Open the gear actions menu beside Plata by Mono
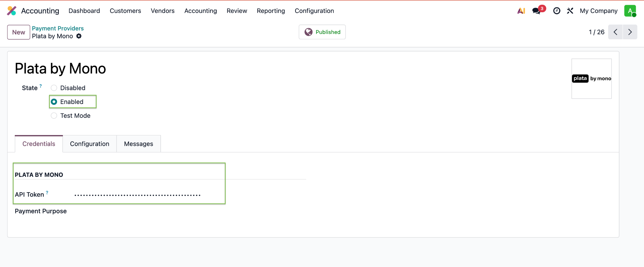Screen dimensions: 644x267 (x=79, y=36)
